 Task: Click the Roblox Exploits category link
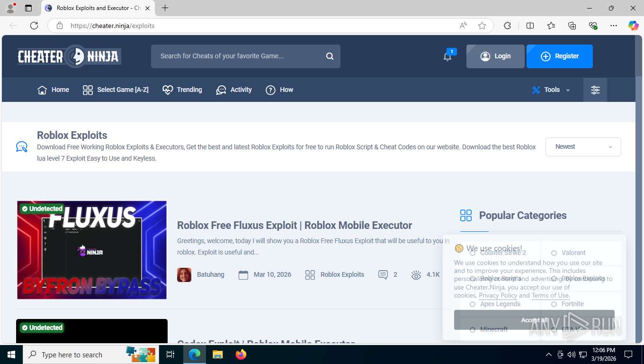(x=342, y=275)
